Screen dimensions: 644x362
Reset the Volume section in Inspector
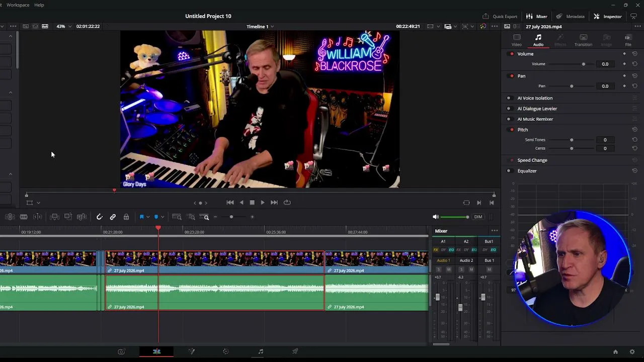634,54
